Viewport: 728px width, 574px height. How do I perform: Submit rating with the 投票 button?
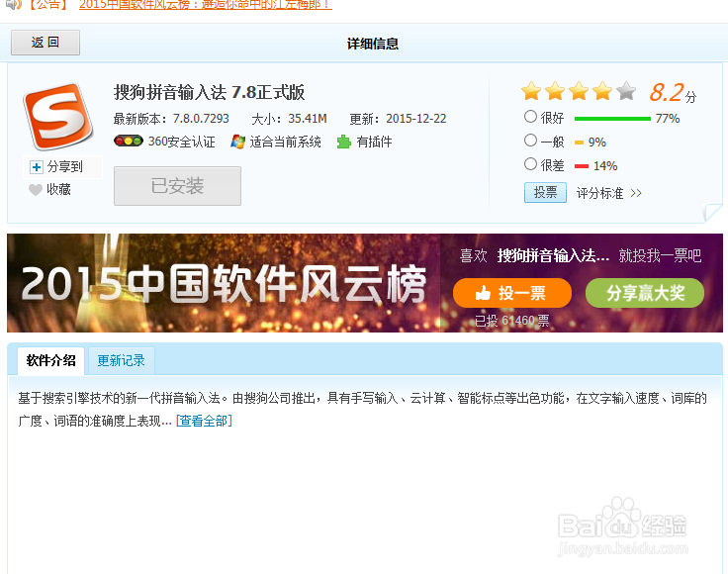click(x=545, y=193)
